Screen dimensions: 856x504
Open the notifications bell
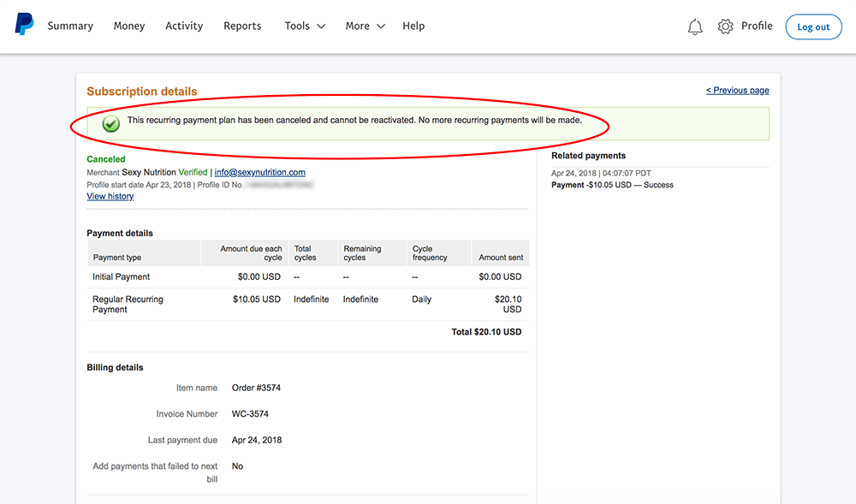pyautogui.click(x=695, y=27)
